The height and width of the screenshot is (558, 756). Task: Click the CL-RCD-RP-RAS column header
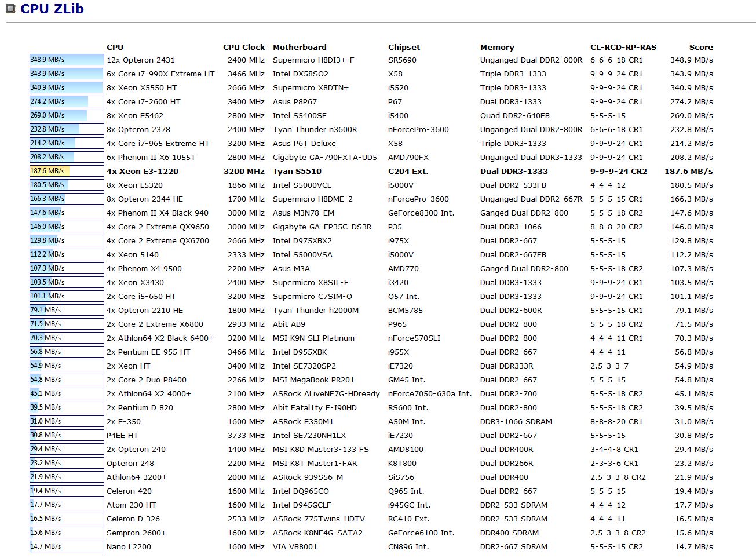[623, 47]
